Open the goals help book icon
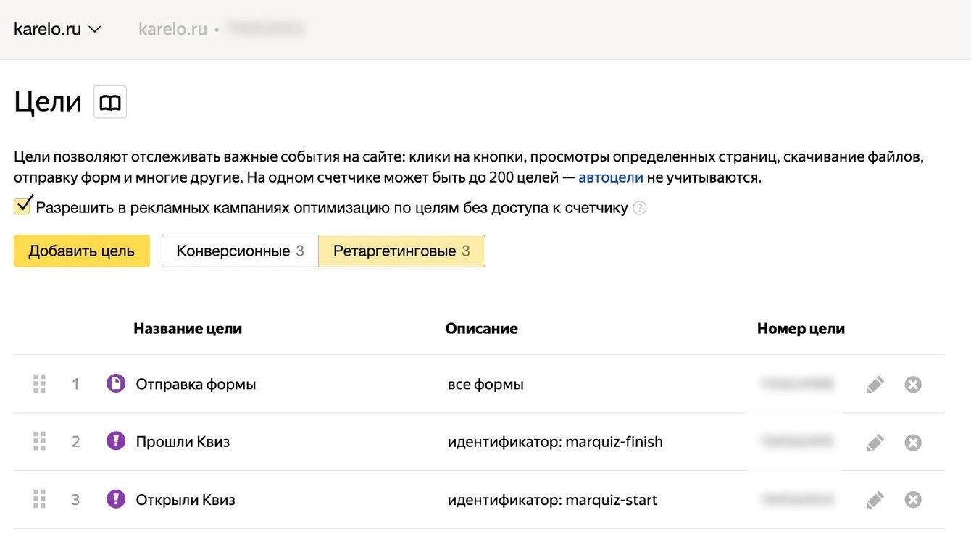This screenshot has height=560, width=971. 110,102
